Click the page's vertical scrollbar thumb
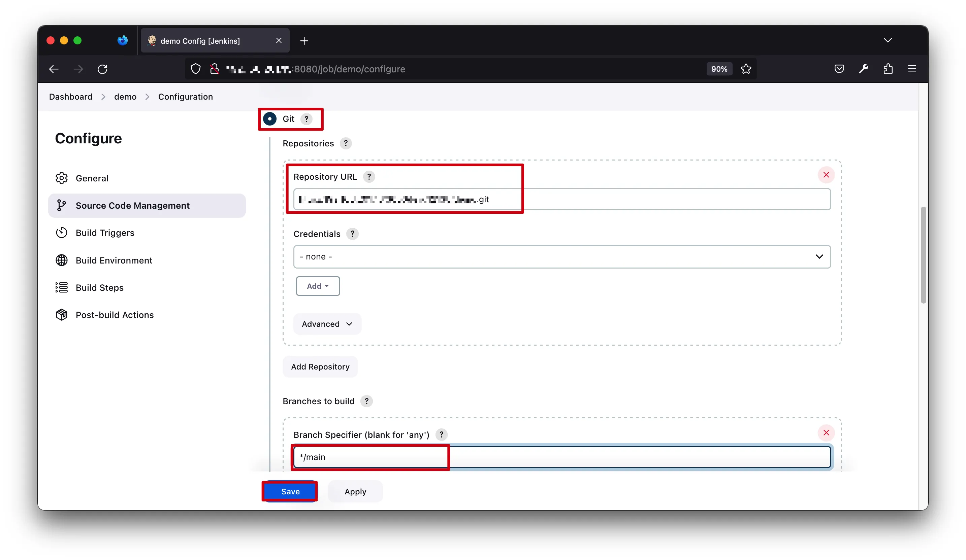The image size is (966, 560). tap(923, 255)
